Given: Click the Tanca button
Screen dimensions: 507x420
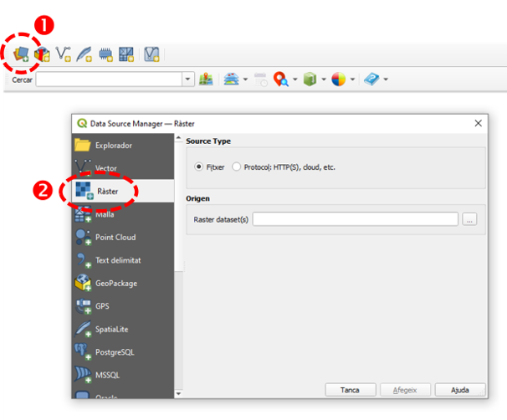Looking at the screenshot, I should (x=351, y=390).
